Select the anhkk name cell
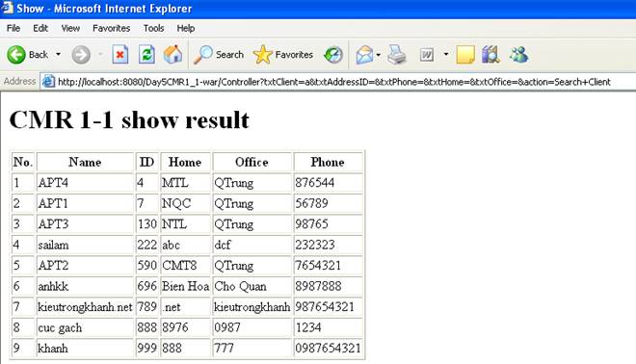Viewport: 636px width, 364px height. 85,286
